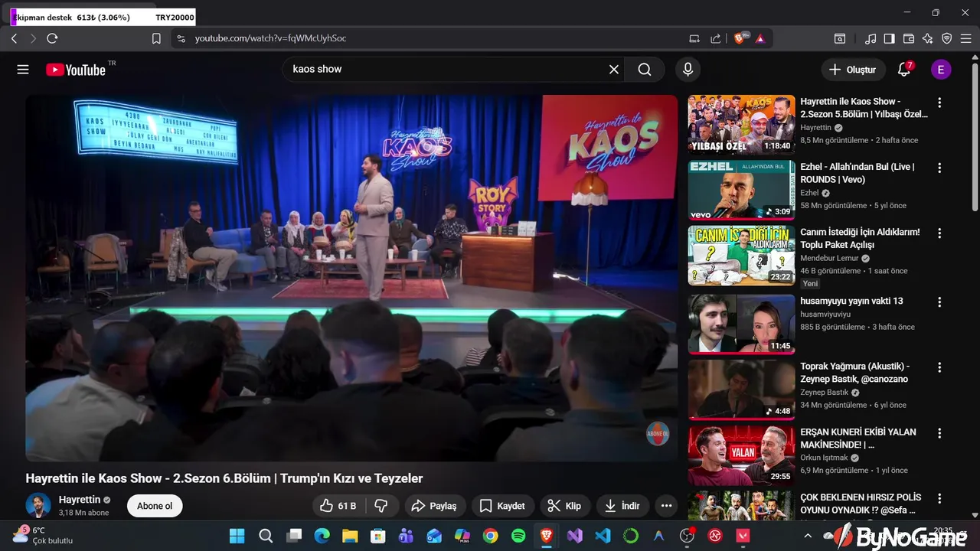Image resolution: width=980 pixels, height=551 pixels.
Task: Open Spotify from the taskbar
Action: [518, 536]
